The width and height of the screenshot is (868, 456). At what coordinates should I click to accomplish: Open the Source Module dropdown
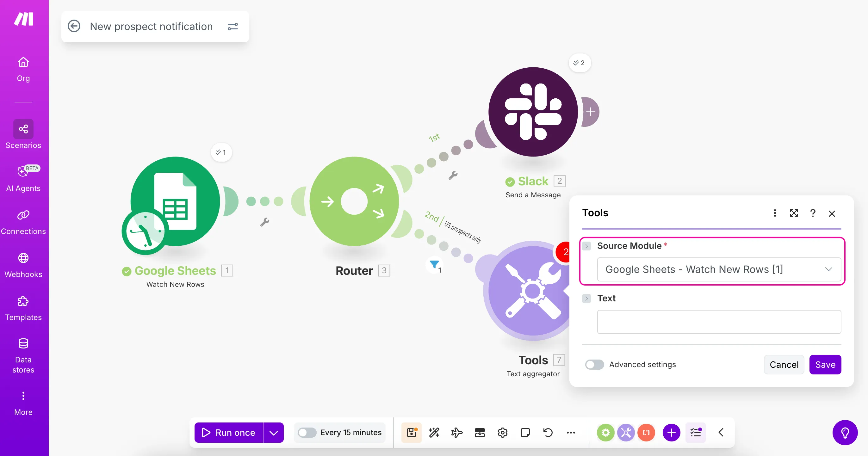[719, 269]
